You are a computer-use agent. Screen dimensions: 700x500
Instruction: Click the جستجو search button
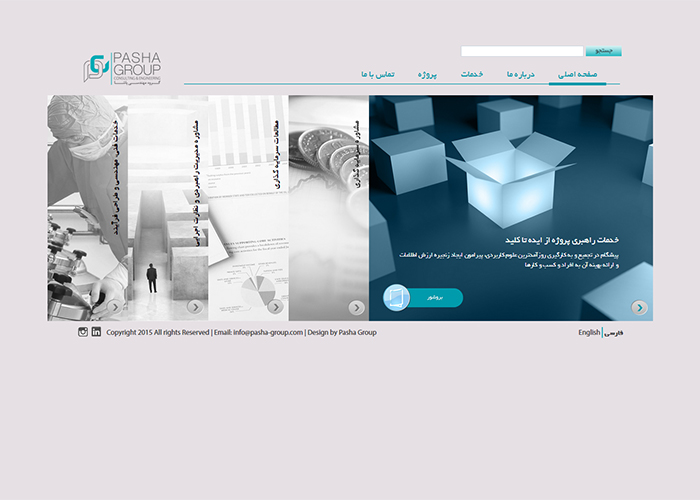tap(604, 51)
